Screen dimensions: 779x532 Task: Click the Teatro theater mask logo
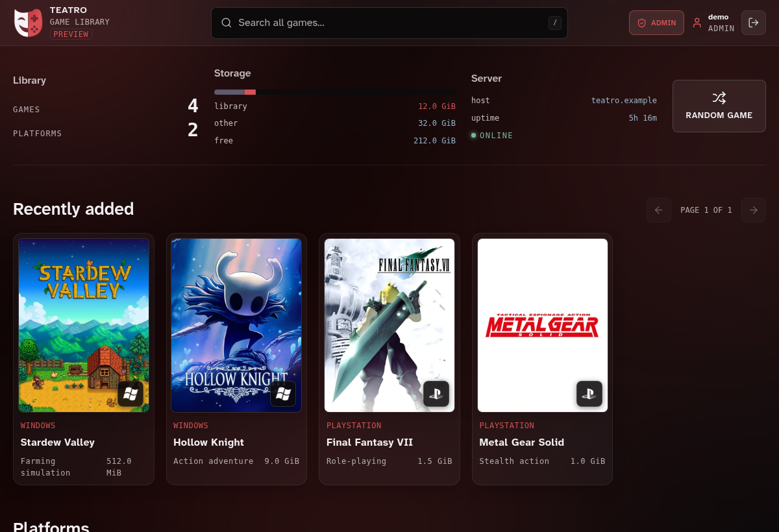click(x=29, y=23)
